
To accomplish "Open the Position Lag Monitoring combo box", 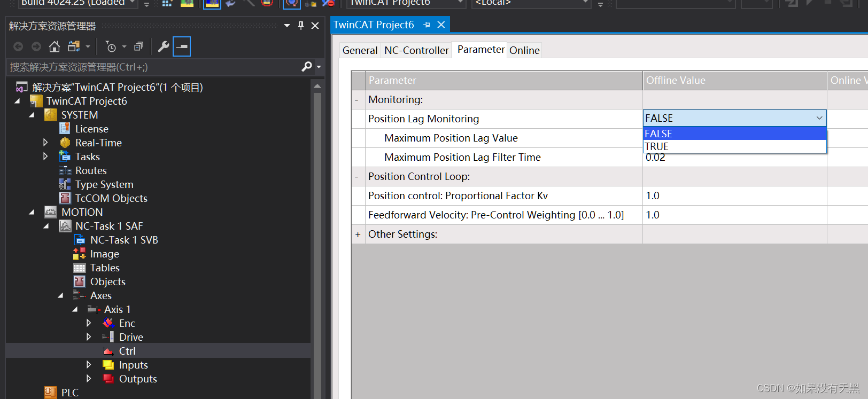I will (x=734, y=118).
